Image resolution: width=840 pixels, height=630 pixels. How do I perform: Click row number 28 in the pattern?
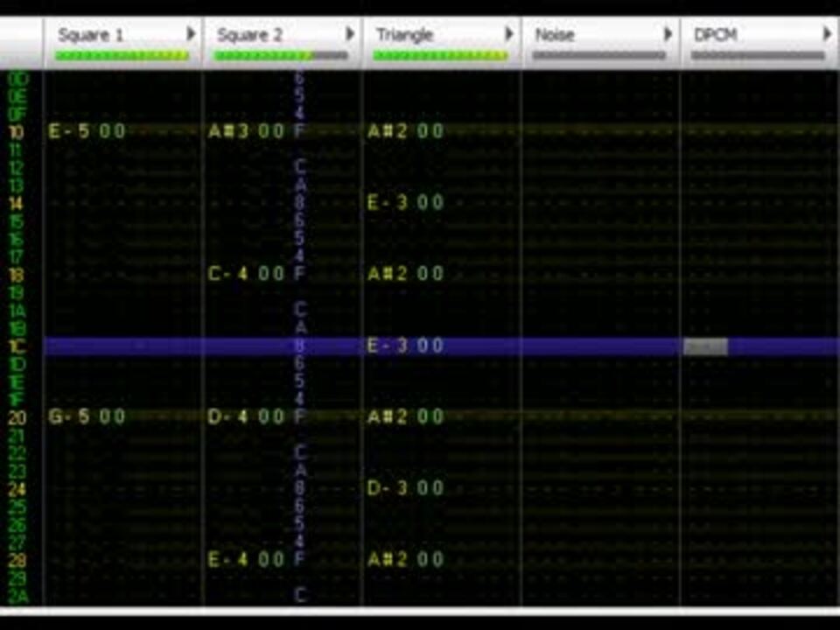(x=17, y=560)
